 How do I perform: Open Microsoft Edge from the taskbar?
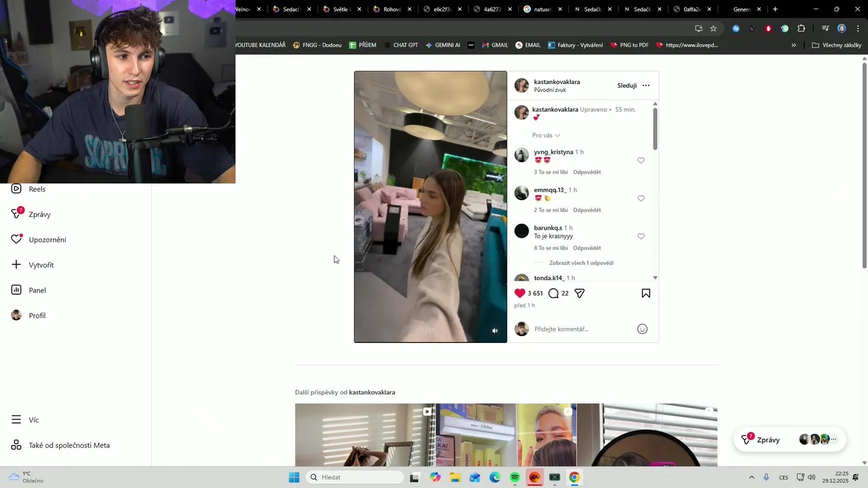pyautogui.click(x=495, y=477)
